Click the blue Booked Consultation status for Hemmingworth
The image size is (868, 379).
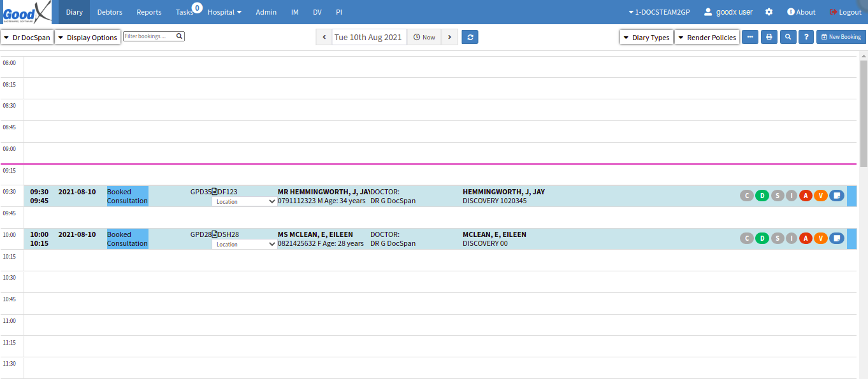(x=127, y=196)
